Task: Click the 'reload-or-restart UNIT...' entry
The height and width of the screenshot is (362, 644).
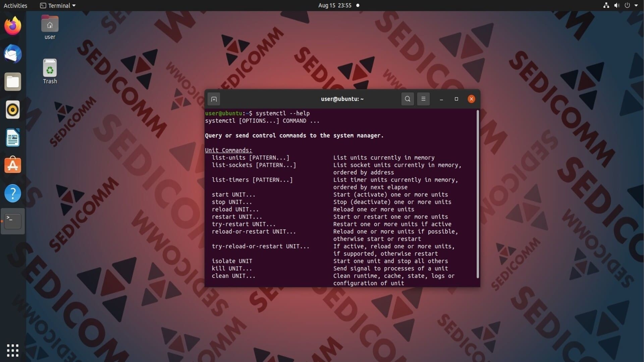Action: coord(254,231)
